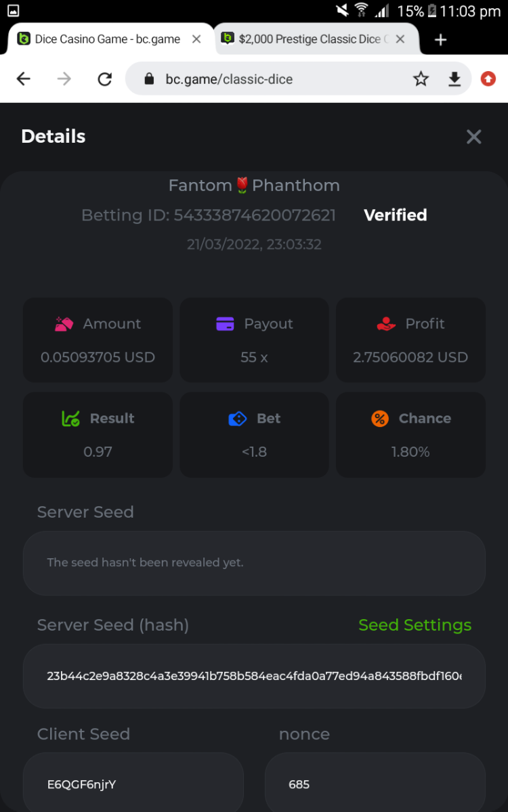Click the red update arrow icon

[488, 79]
